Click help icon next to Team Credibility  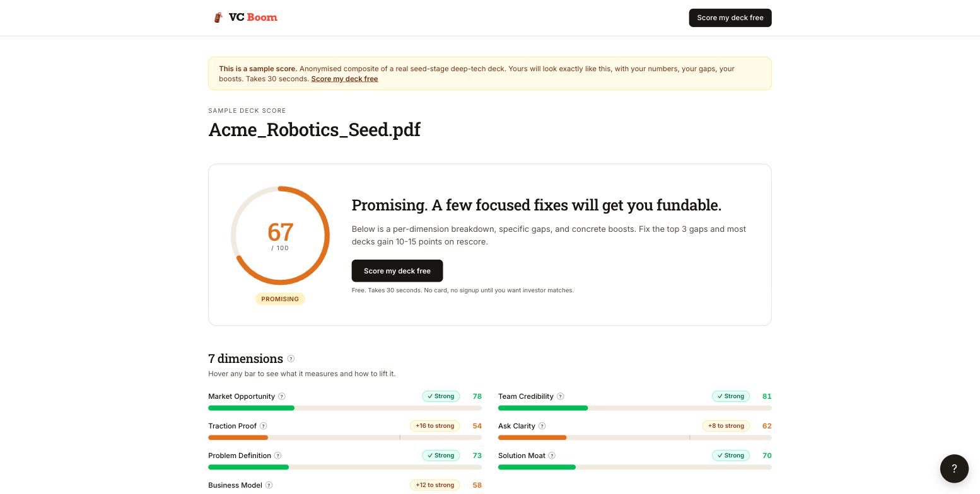click(561, 396)
